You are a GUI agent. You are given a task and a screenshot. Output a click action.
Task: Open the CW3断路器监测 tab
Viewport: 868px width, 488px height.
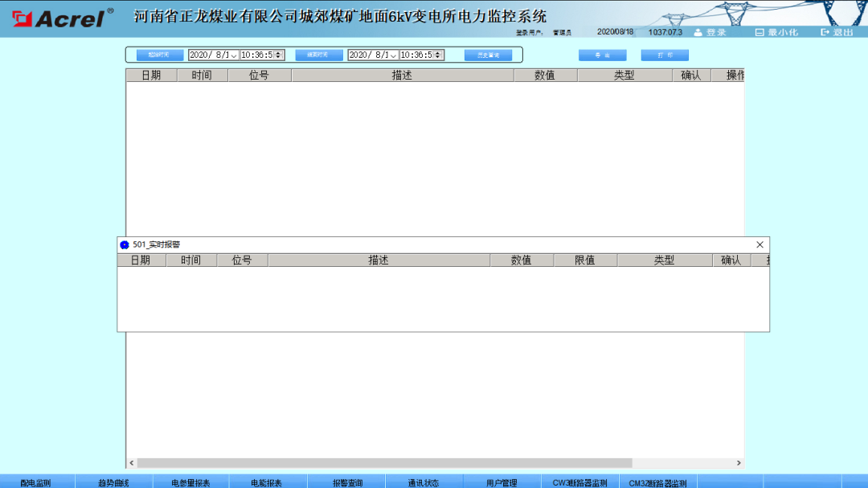point(579,482)
